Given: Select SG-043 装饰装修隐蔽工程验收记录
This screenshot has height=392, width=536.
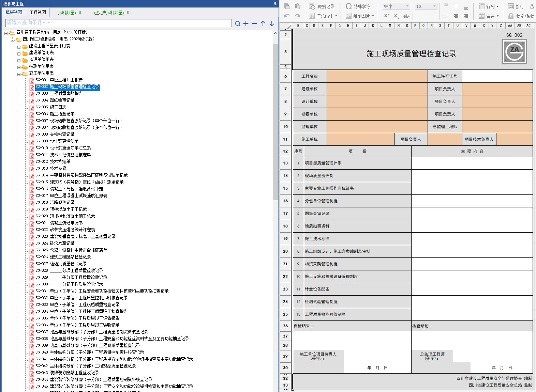Looking at the screenshot, I should point(67,373).
